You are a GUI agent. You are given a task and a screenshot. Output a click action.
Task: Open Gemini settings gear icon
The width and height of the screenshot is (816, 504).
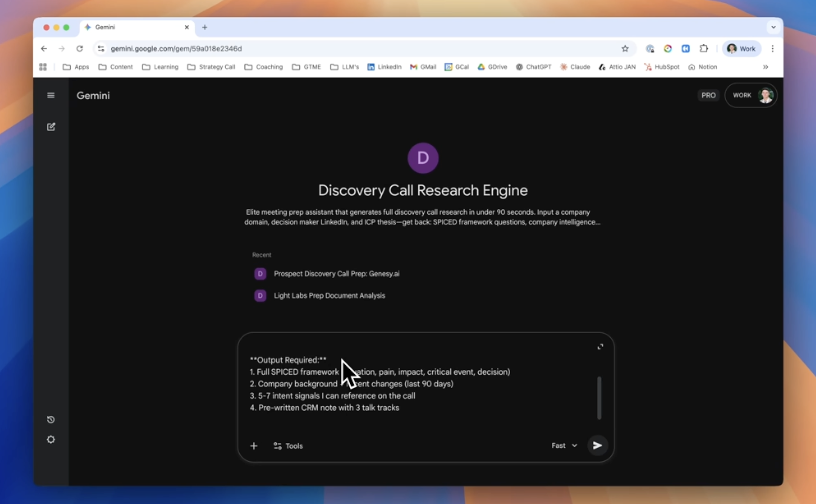(x=51, y=439)
